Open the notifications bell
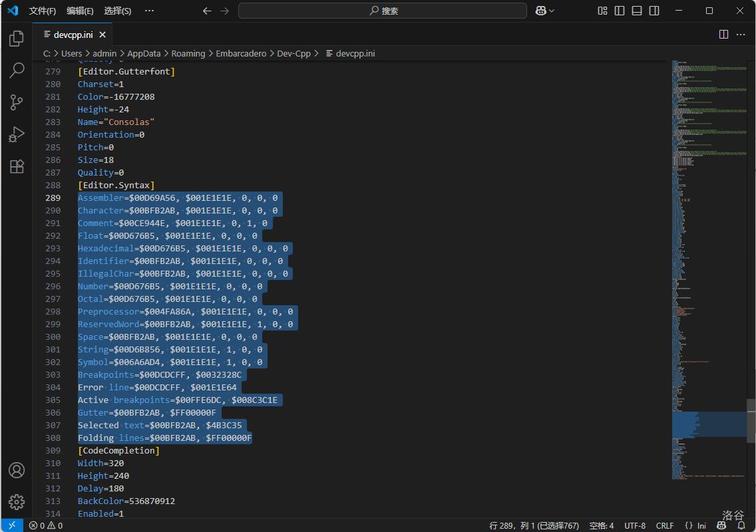The height and width of the screenshot is (532, 756). click(x=741, y=525)
